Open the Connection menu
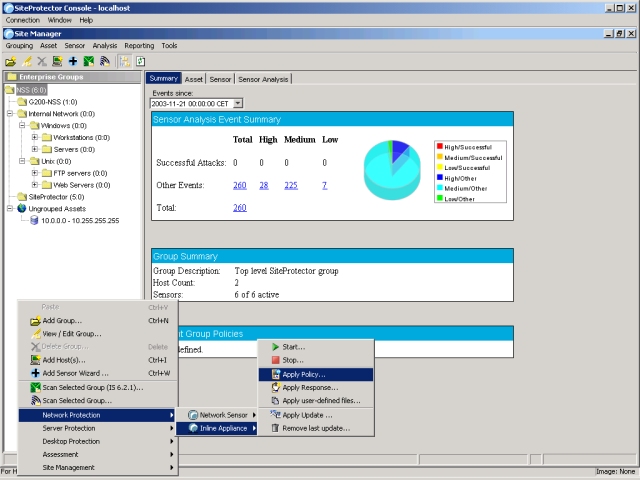Viewport: 640px width, 480px height. tap(22, 20)
